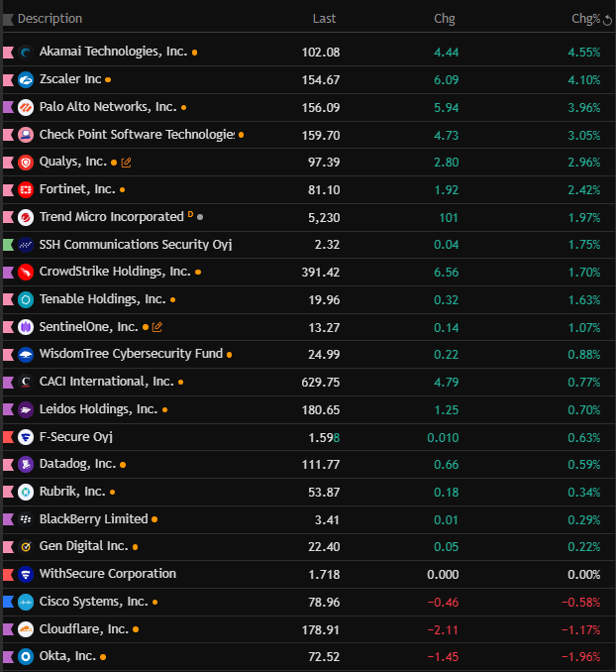Click CrowdStrike last price 391.42
The image size is (616, 672).
pyautogui.click(x=321, y=273)
